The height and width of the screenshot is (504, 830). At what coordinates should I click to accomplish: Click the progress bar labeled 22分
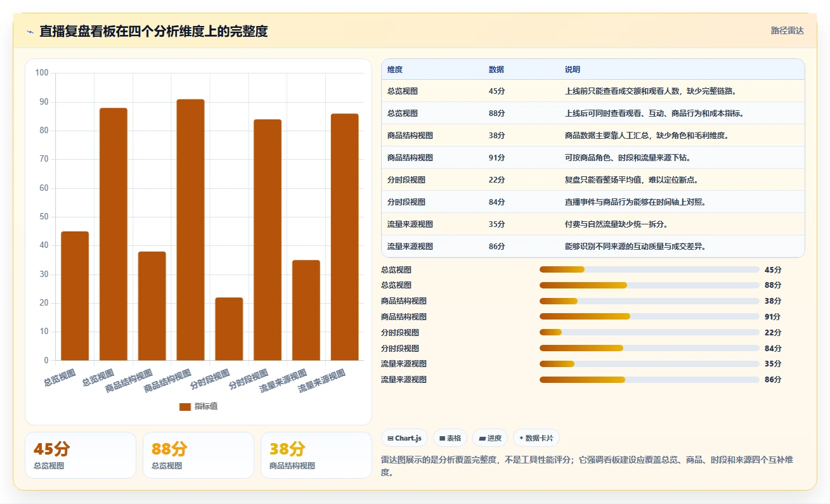pyautogui.click(x=649, y=332)
